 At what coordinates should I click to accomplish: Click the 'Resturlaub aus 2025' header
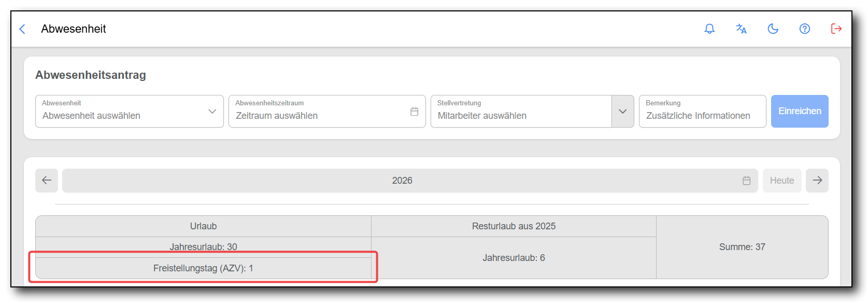pyautogui.click(x=514, y=226)
